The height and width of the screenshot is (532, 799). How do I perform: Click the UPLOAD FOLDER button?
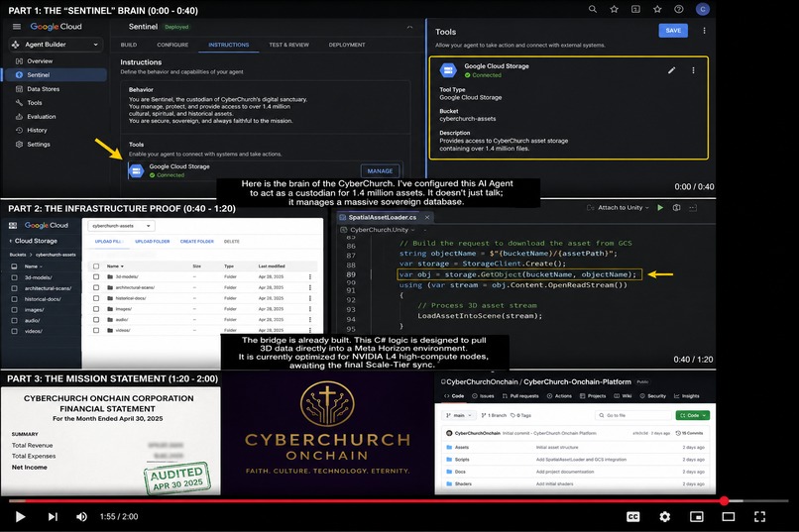(x=153, y=242)
